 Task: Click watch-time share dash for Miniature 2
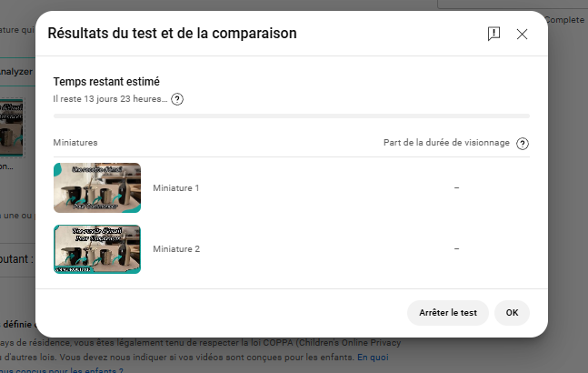(456, 248)
